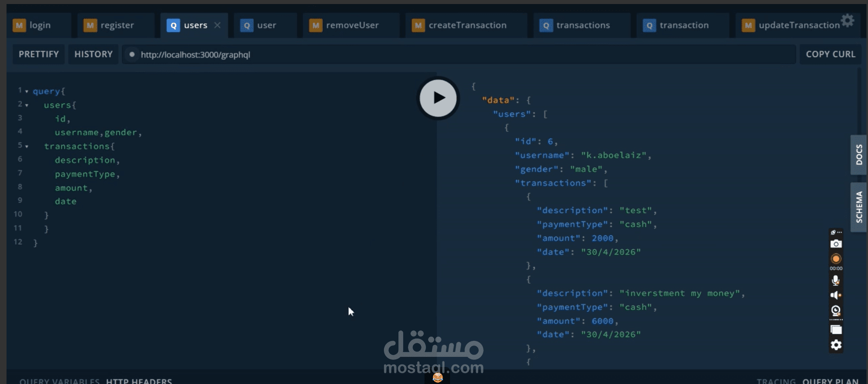The width and height of the screenshot is (868, 384).
Task: Toggle the microphone in the recorder toolbar
Action: (836, 280)
